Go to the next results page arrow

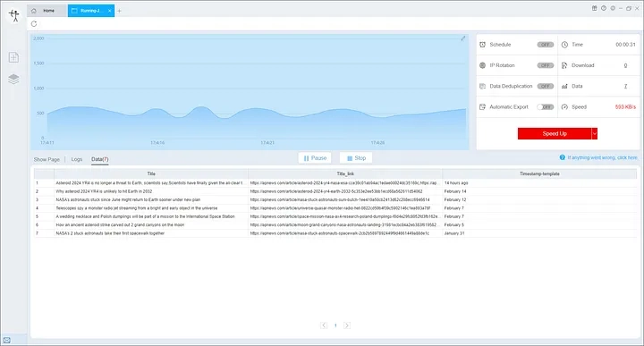click(x=347, y=325)
